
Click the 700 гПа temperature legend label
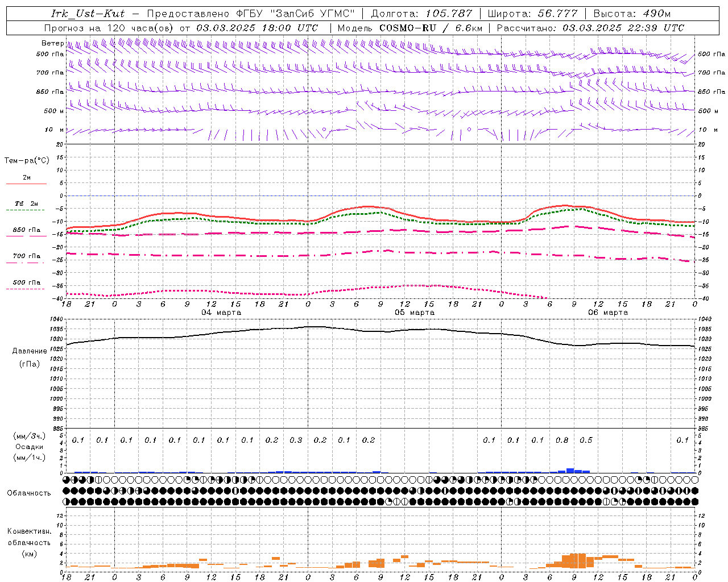(27, 256)
